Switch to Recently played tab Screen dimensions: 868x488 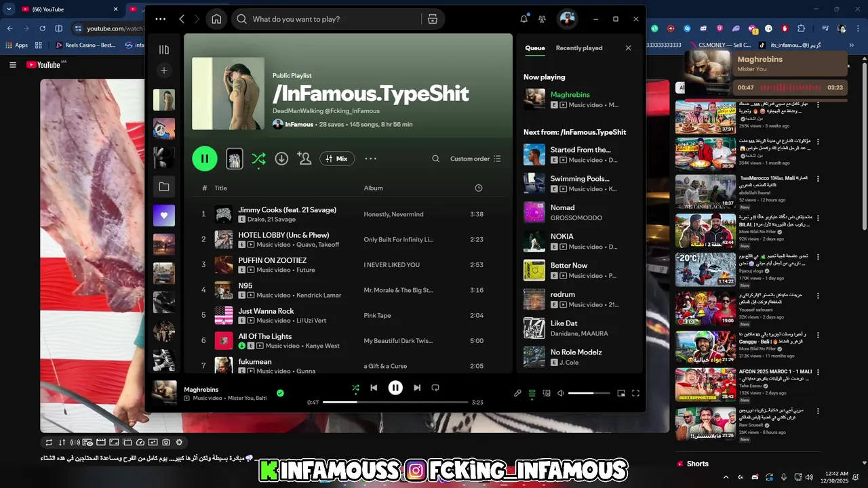(x=579, y=48)
